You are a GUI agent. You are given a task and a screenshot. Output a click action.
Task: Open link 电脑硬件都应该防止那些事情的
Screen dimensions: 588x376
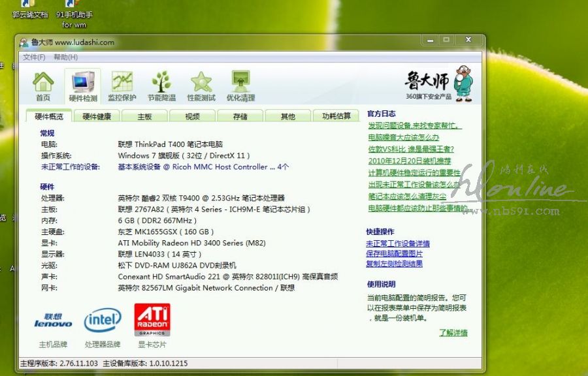point(418,208)
